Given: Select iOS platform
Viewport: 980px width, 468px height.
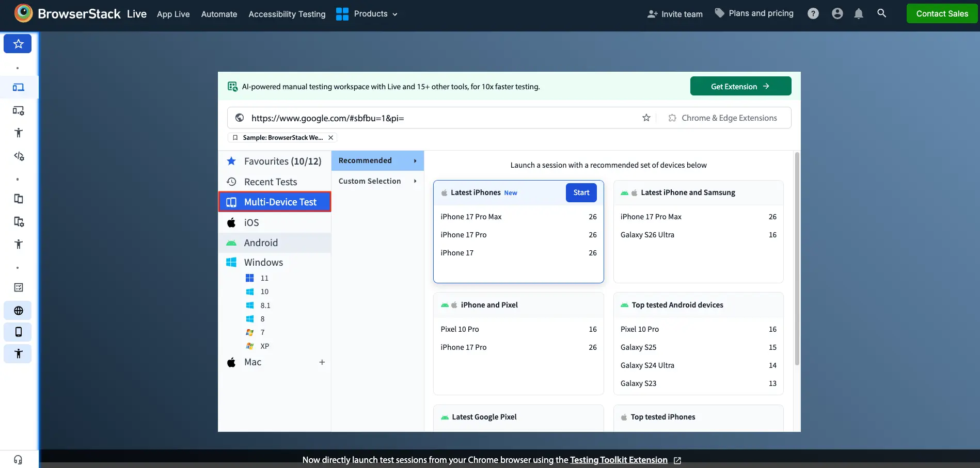Looking at the screenshot, I should click(x=274, y=222).
